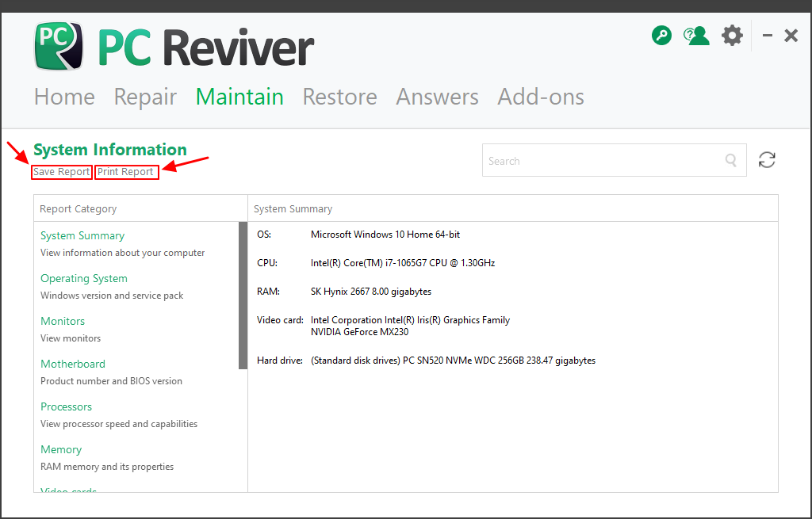Open the Answers tab
The width and height of the screenshot is (812, 519).
[x=437, y=97]
